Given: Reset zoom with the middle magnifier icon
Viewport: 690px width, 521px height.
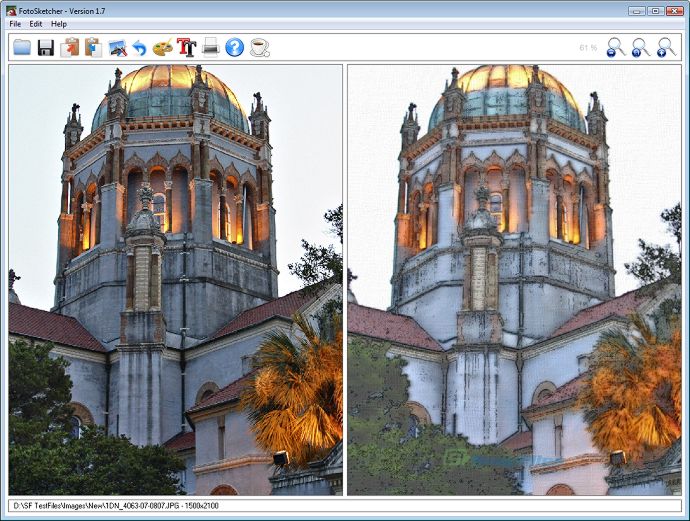Looking at the screenshot, I should (x=640, y=47).
